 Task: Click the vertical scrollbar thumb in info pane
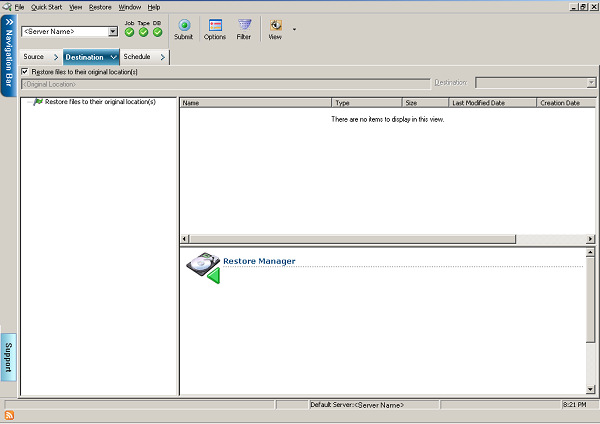point(590,300)
